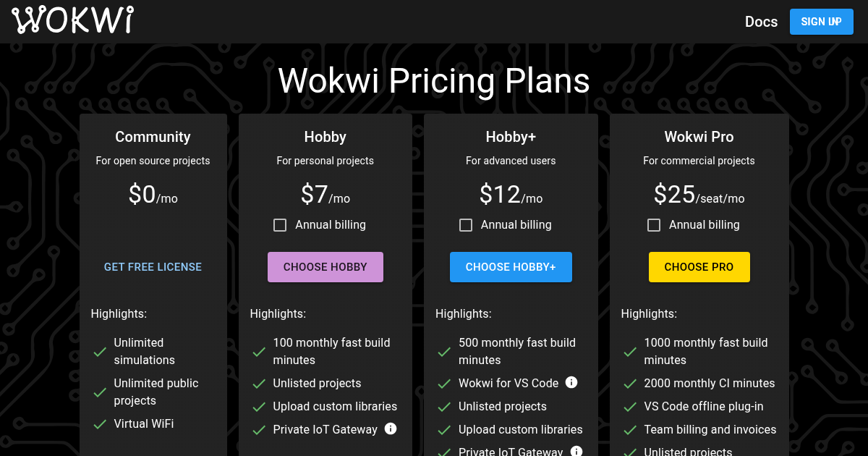Open info icon next to Wokwi for VS Code
This screenshot has width=868, height=456.
tap(571, 382)
